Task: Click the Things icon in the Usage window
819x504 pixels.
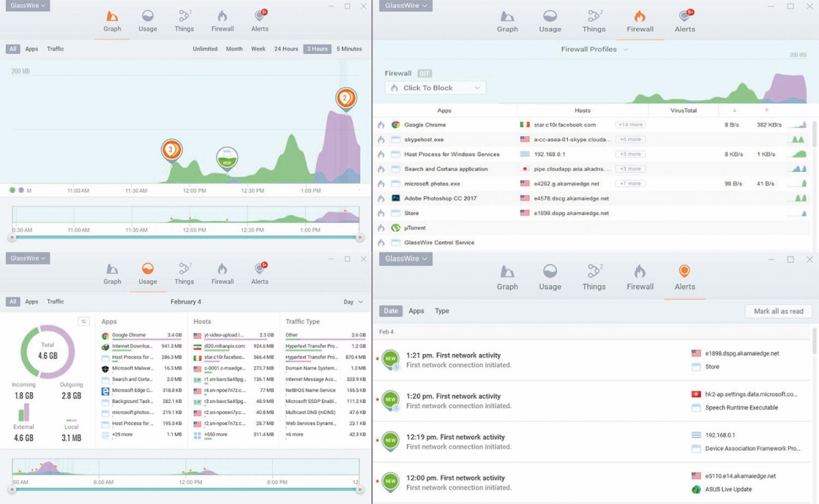Action: [x=184, y=269]
